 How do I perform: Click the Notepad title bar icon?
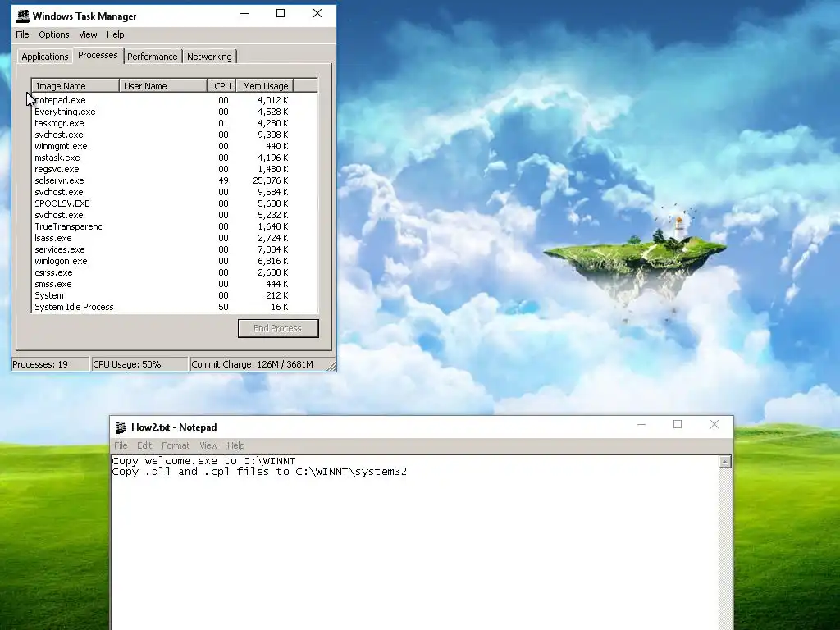click(x=121, y=427)
